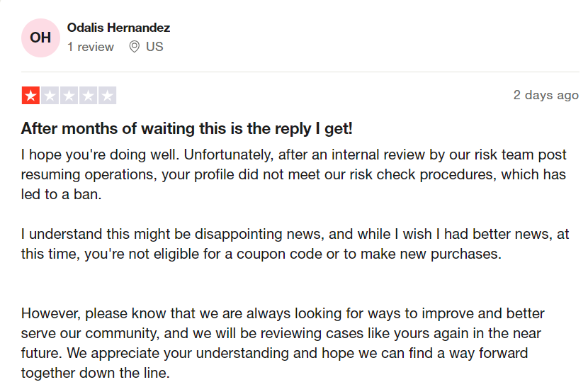The width and height of the screenshot is (588, 387).
Task: Click the line mentioning 'coupon code'
Action: [x=261, y=254]
